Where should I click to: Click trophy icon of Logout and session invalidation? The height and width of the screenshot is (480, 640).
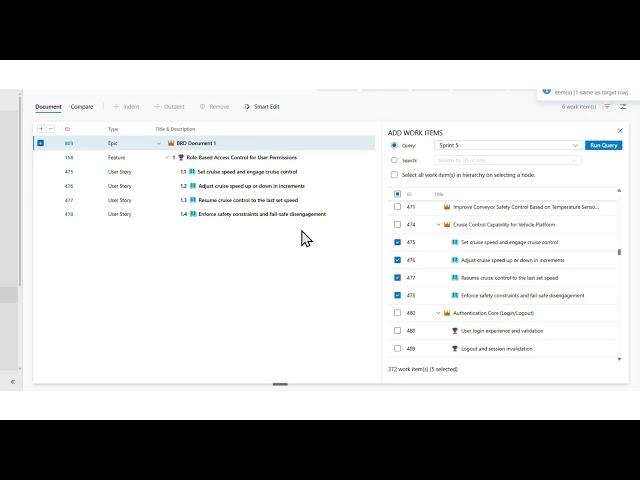coord(455,349)
